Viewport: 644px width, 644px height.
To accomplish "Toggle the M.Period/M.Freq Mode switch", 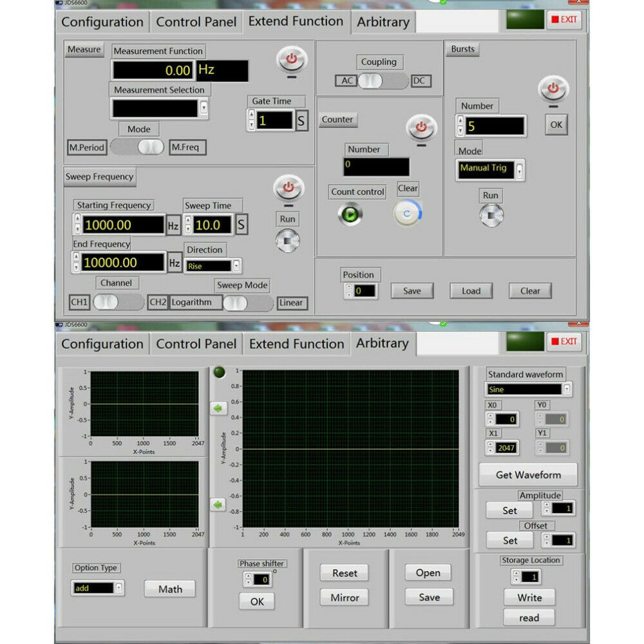I will point(138,147).
